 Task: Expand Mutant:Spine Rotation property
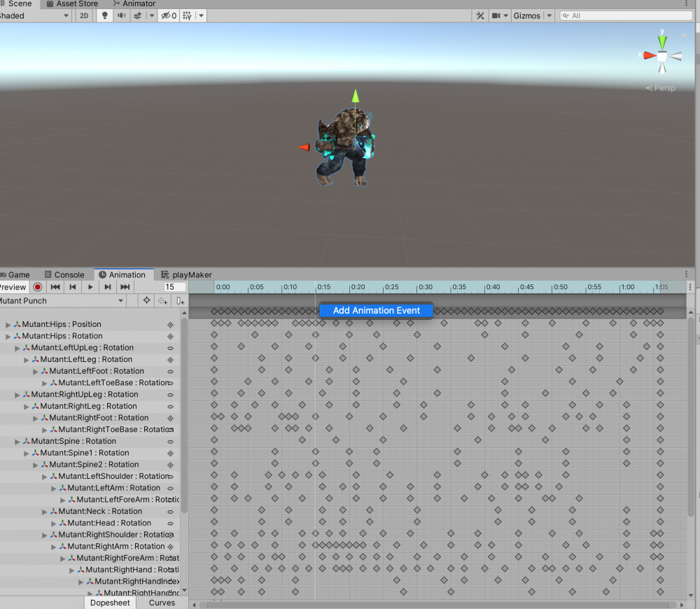[x=17, y=442]
